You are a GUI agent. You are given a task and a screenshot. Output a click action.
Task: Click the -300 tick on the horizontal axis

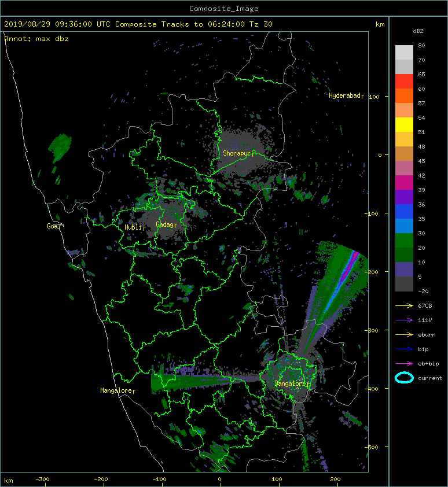point(42,479)
